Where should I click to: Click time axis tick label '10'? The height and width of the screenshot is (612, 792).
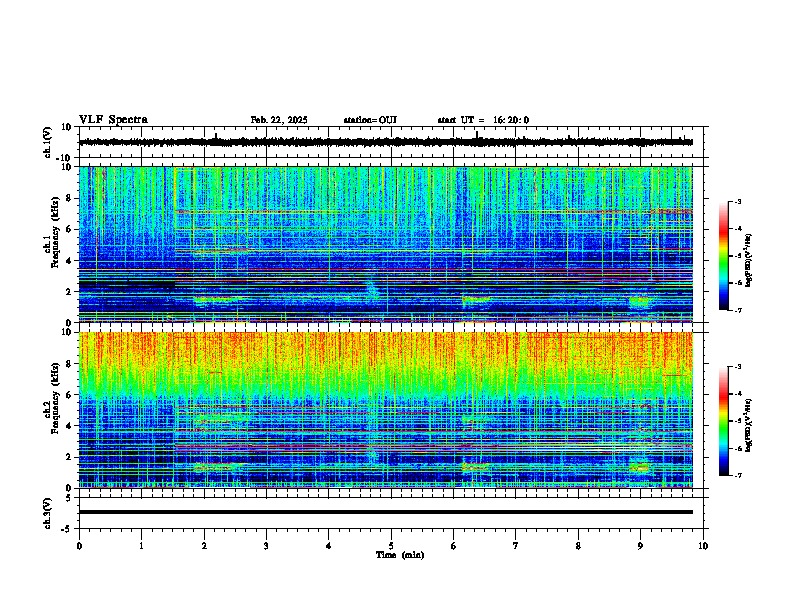click(x=703, y=546)
